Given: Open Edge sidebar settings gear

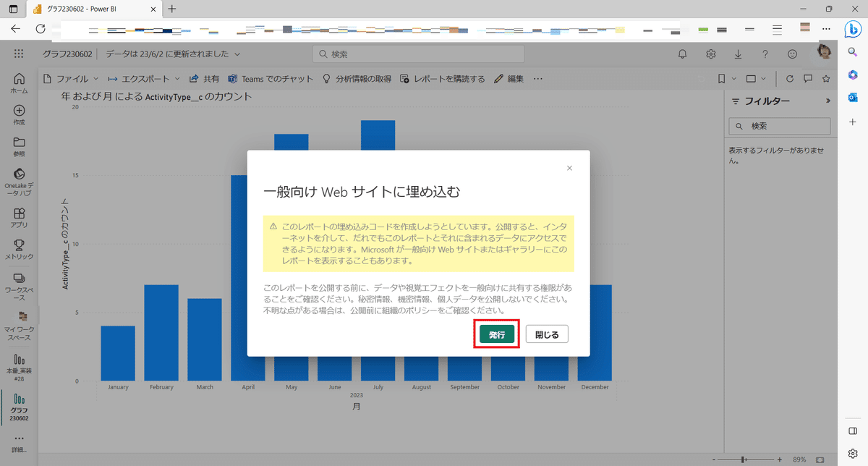Looking at the screenshot, I should click(853, 454).
